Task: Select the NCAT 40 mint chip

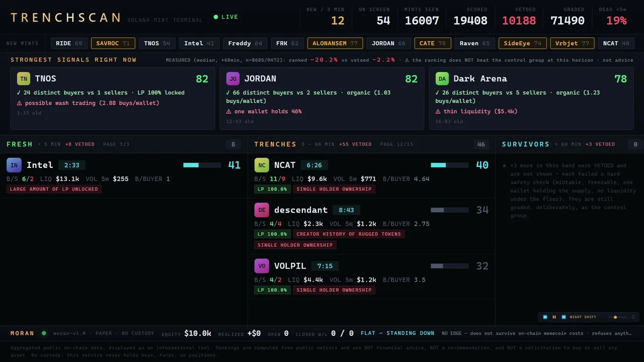Action: tap(616, 43)
